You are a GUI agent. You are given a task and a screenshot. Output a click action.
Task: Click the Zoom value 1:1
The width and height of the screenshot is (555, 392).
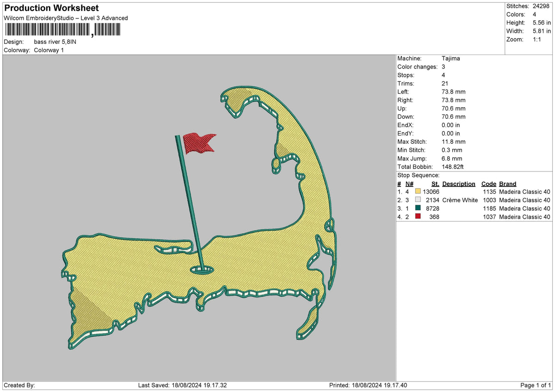click(x=537, y=39)
